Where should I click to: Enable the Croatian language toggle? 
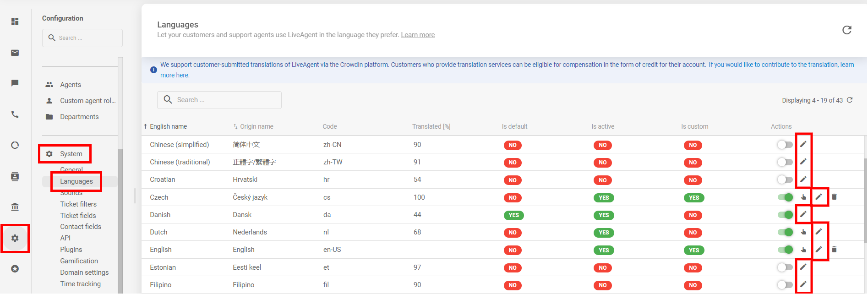[785, 180]
